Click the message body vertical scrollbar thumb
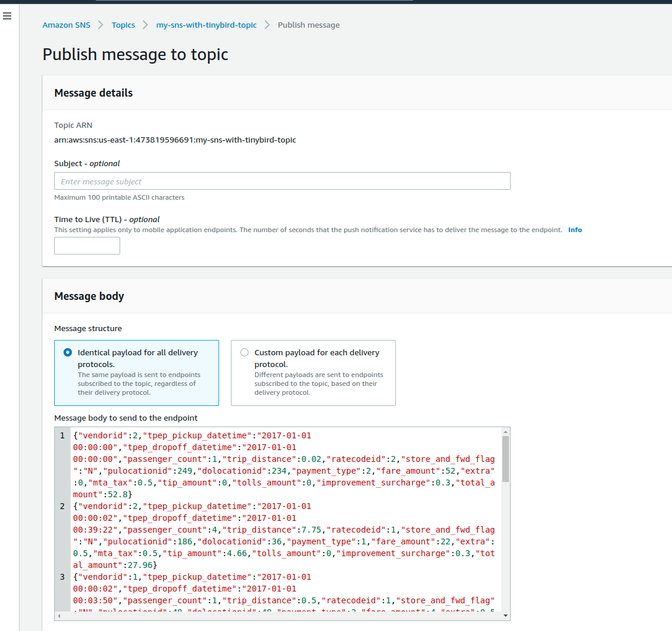The height and width of the screenshot is (631, 672). pos(505,458)
